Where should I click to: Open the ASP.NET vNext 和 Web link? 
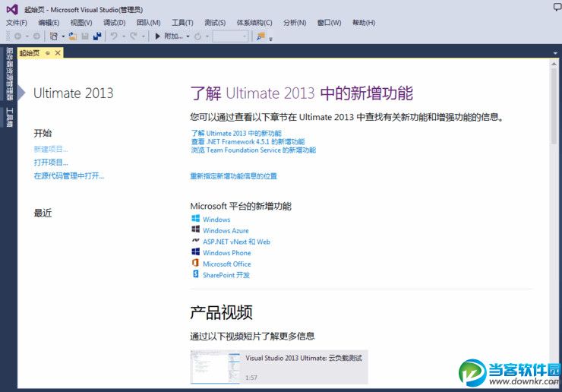(236, 242)
